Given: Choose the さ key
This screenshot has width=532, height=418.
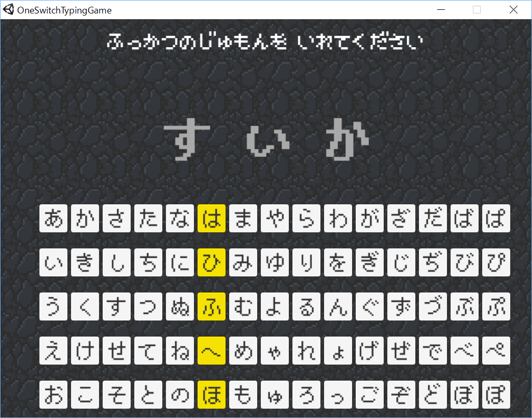Looking at the screenshot, I should click(116, 218).
